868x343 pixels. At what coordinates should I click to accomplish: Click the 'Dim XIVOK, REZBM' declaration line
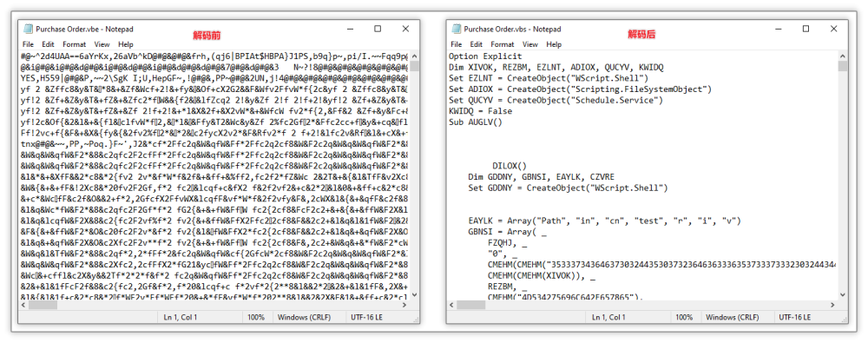(556, 67)
